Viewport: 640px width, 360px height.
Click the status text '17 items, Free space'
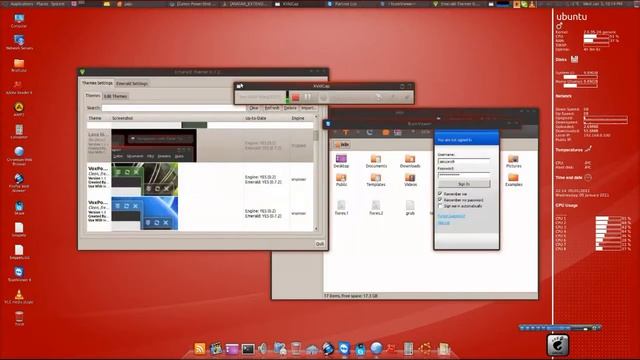point(351,296)
